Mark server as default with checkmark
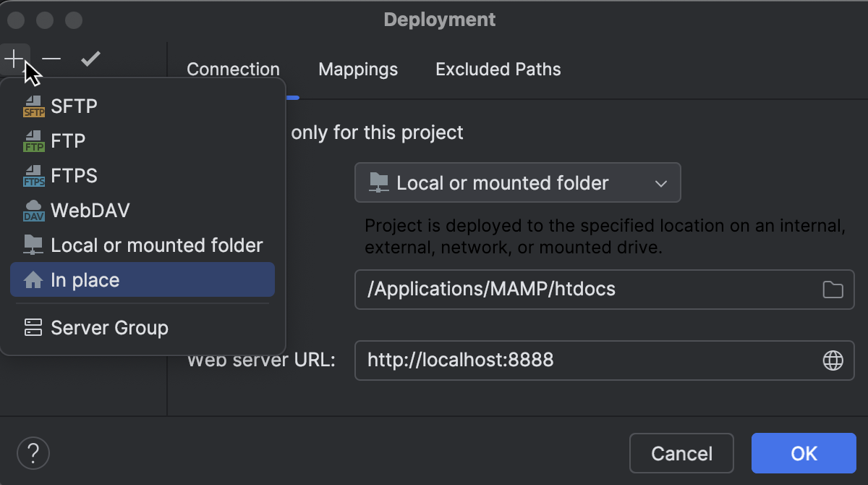 (x=90, y=58)
